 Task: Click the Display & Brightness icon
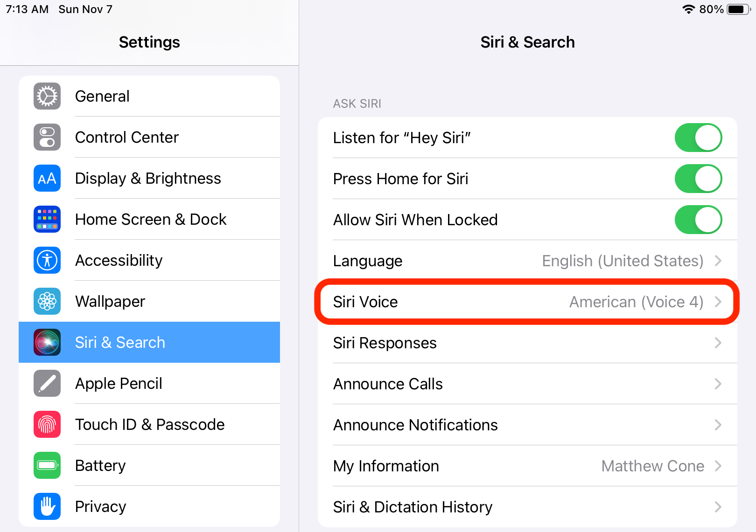[47, 178]
